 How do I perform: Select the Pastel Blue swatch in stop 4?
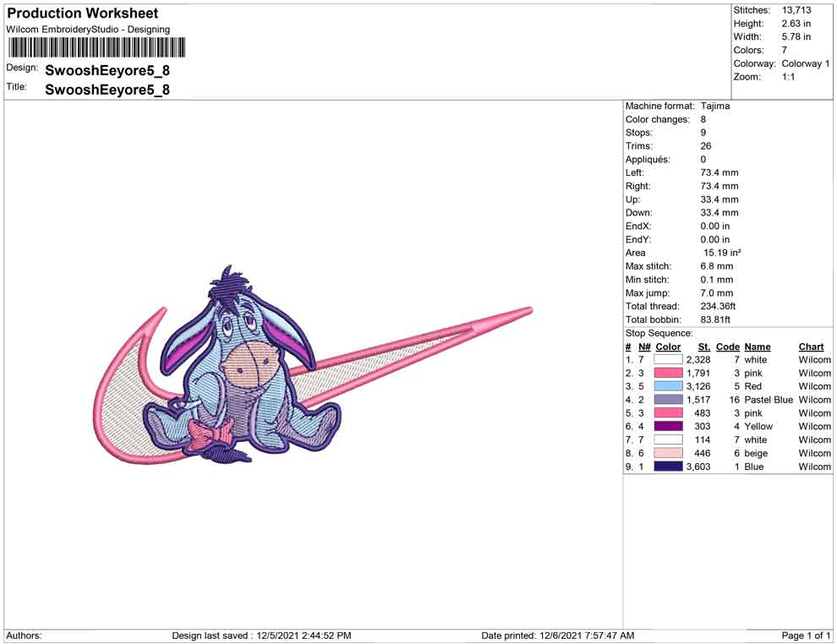coord(668,400)
